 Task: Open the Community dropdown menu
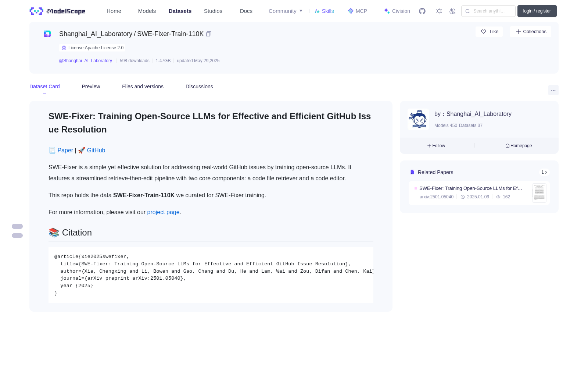pyautogui.click(x=286, y=11)
